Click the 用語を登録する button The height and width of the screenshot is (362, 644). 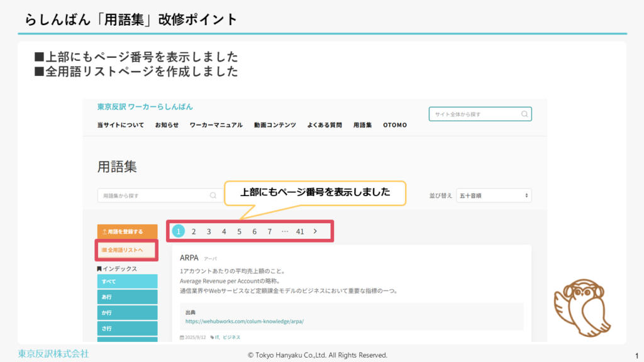tap(127, 231)
